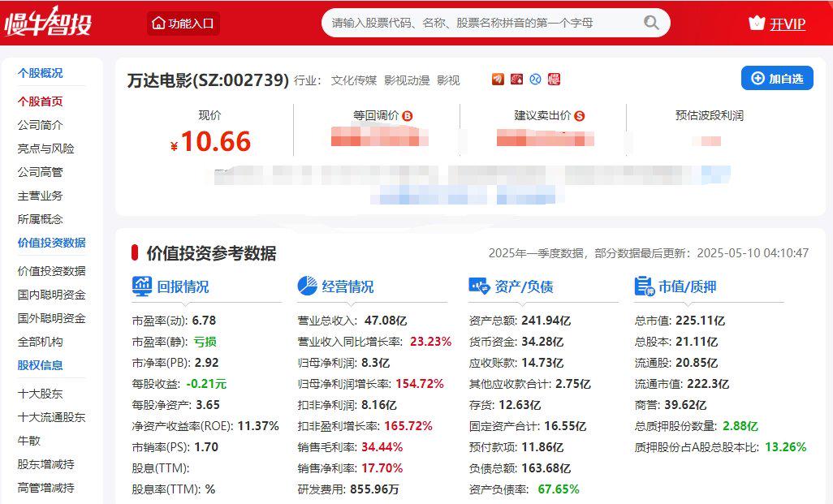Select 个股首页 in sidebar
The image size is (833, 504).
tap(41, 101)
